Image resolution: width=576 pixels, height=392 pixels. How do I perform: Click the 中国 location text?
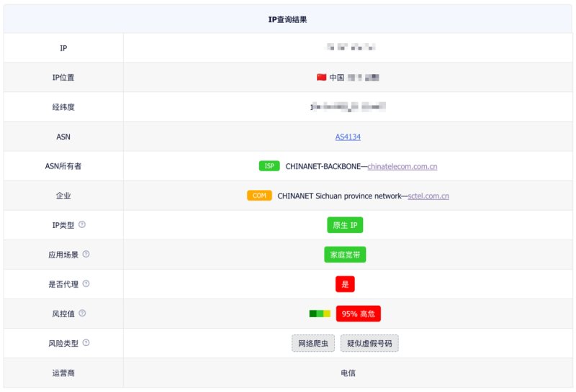pyautogui.click(x=336, y=78)
